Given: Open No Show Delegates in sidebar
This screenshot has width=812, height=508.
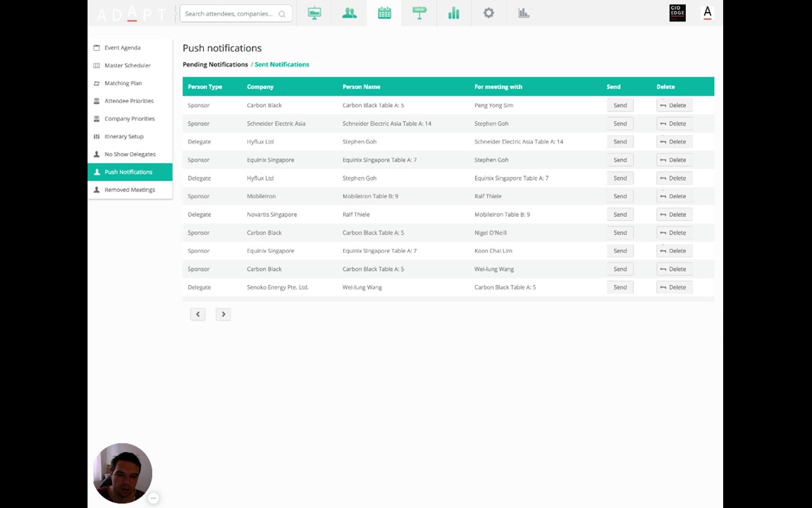Looking at the screenshot, I should [130, 154].
